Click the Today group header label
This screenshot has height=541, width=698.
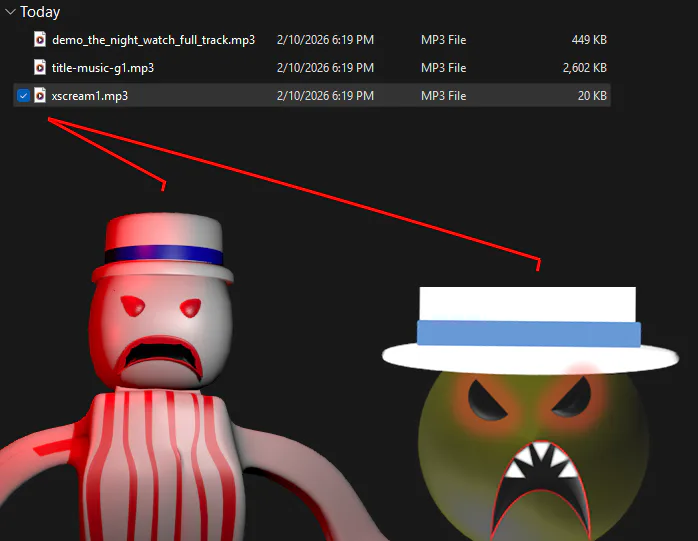point(40,12)
